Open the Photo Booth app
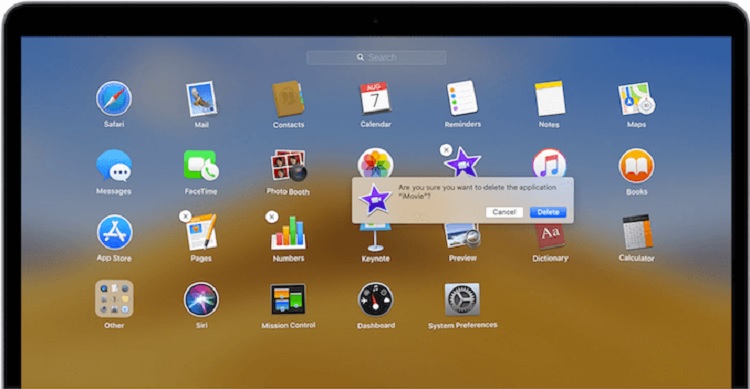The image size is (750, 389). point(288,166)
